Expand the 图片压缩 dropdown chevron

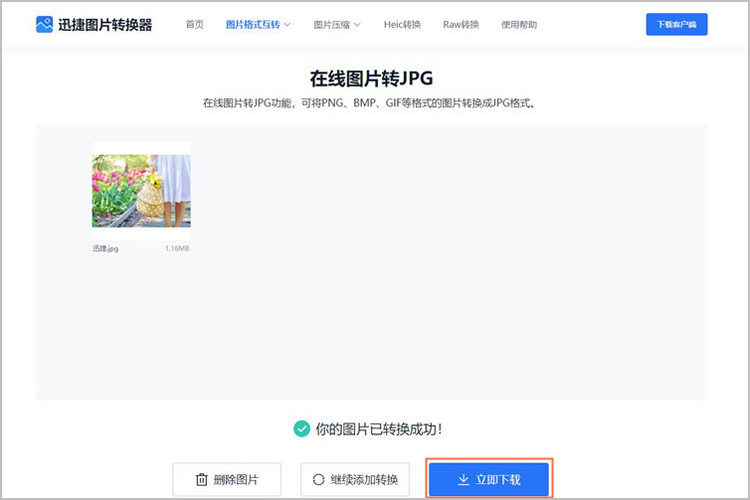(x=357, y=24)
